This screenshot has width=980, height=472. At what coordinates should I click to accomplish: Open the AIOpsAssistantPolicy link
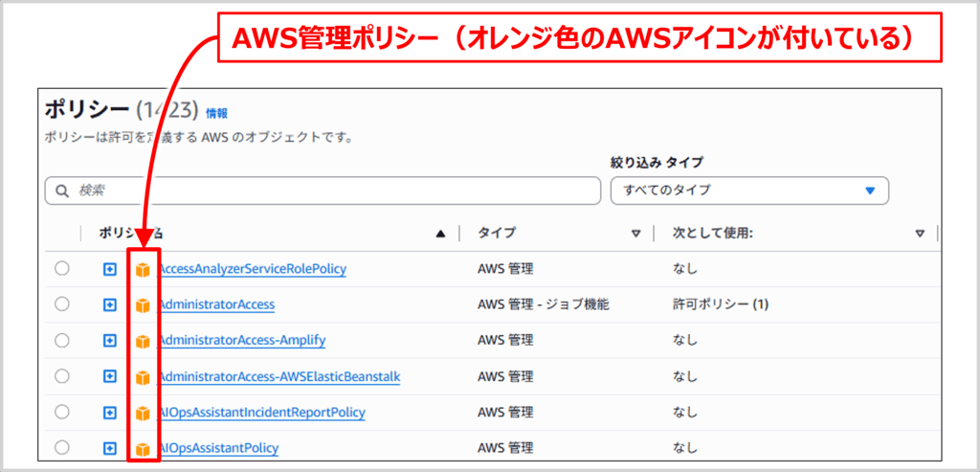tap(219, 448)
